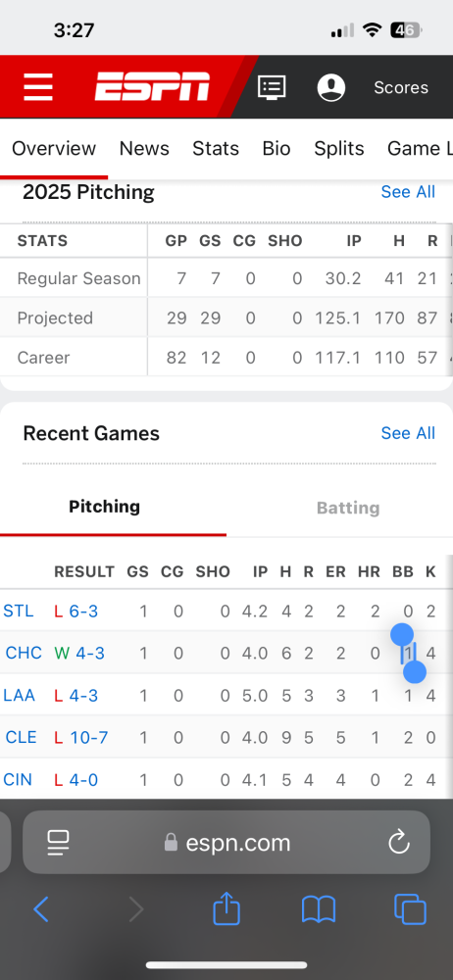Open the ESPN hamburger menu
Screen dimensions: 453x980
(x=38, y=87)
